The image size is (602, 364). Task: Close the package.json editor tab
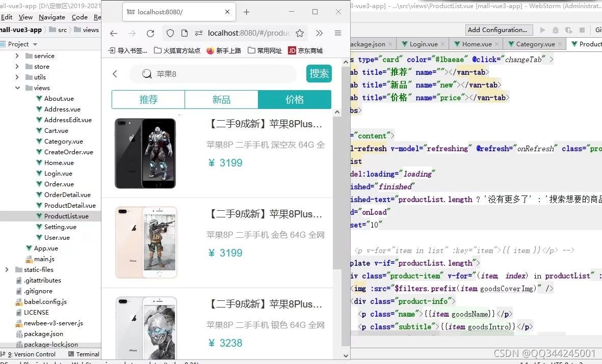click(390, 44)
